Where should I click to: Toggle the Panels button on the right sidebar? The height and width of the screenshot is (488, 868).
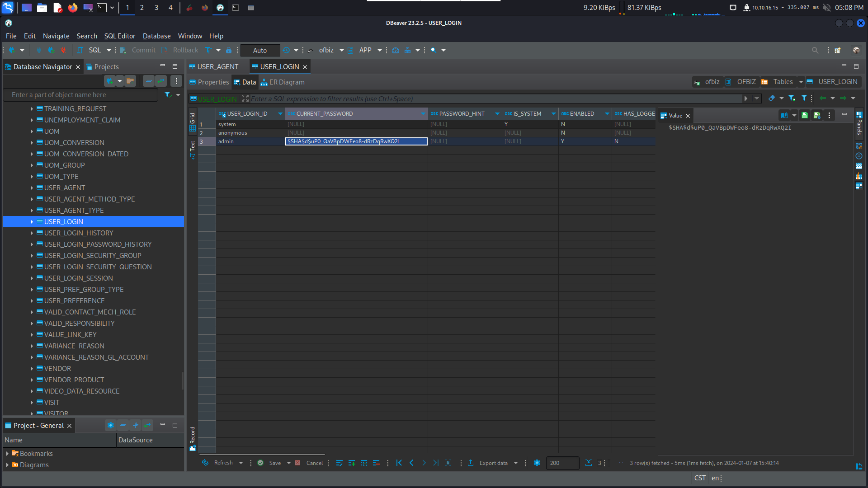tap(859, 123)
